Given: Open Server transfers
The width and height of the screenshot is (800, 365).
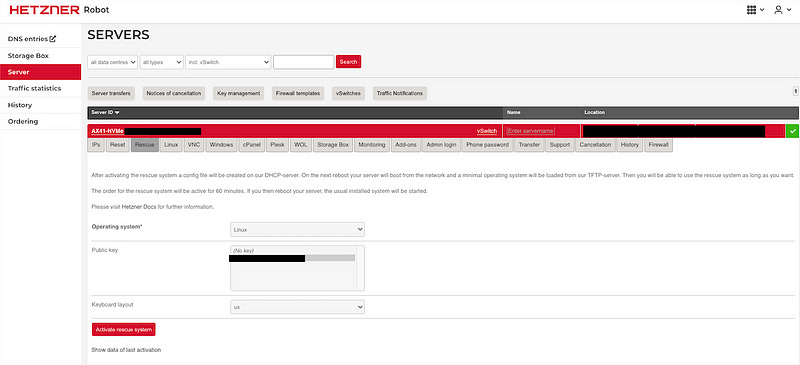Looking at the screenshot, I should click(111, 93).
